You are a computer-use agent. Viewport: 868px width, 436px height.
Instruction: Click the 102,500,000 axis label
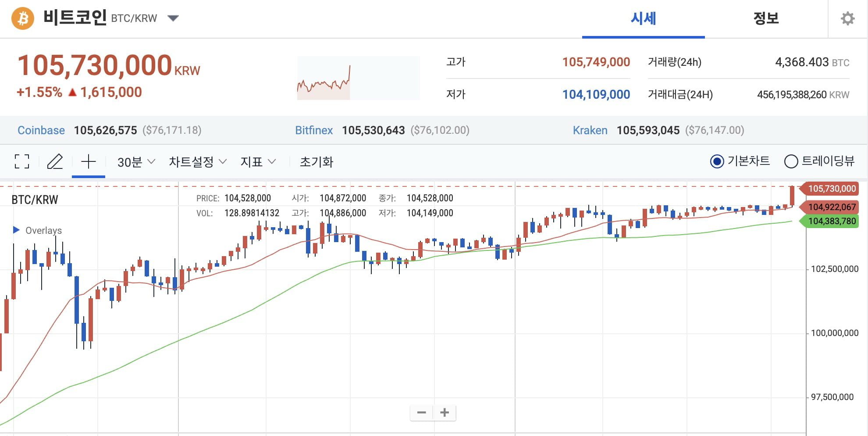[835, 269]
